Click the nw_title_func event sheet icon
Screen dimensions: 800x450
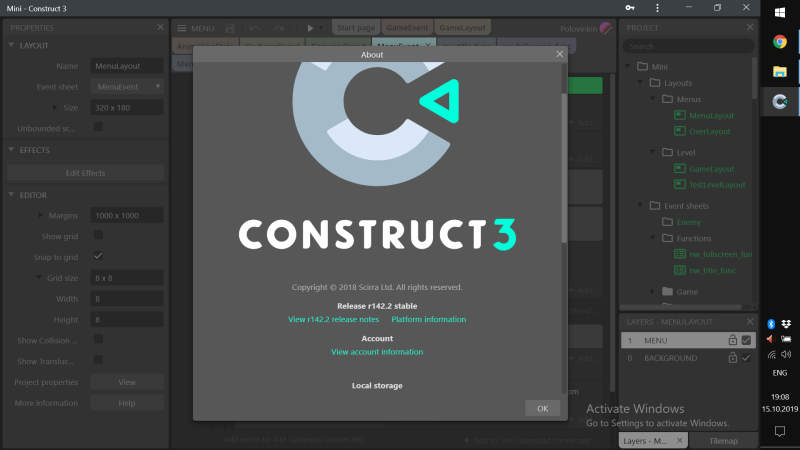coord(680,270)
